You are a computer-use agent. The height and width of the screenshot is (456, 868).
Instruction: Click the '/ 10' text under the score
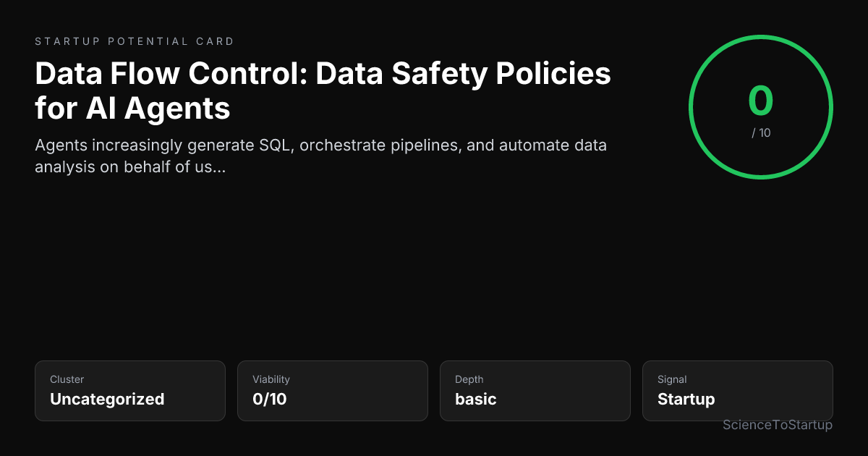(x=761, y=133)
